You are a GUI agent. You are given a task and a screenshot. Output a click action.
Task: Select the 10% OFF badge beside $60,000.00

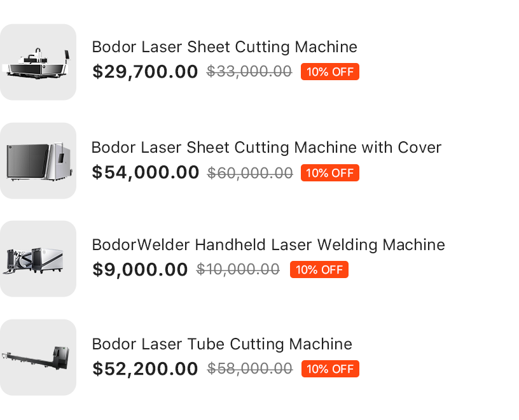pyautogui.click(x=330, y=172)
